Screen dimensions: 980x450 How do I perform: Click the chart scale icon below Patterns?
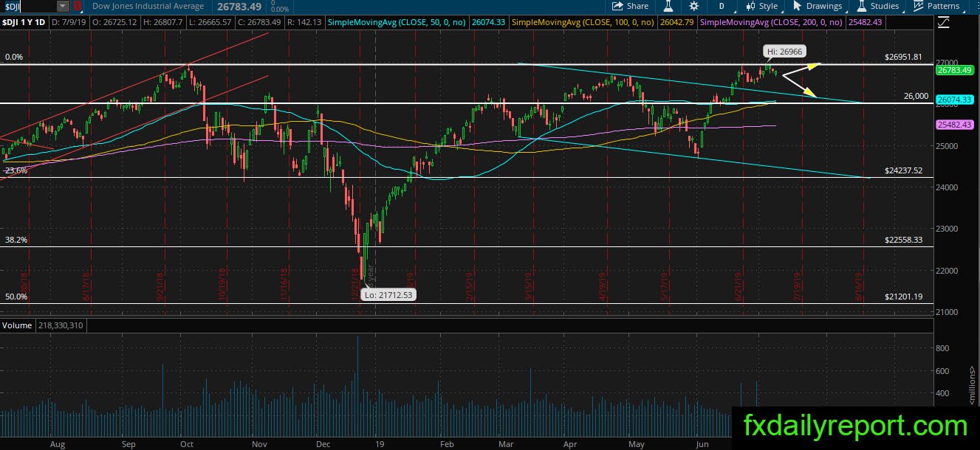click(942, 23)
